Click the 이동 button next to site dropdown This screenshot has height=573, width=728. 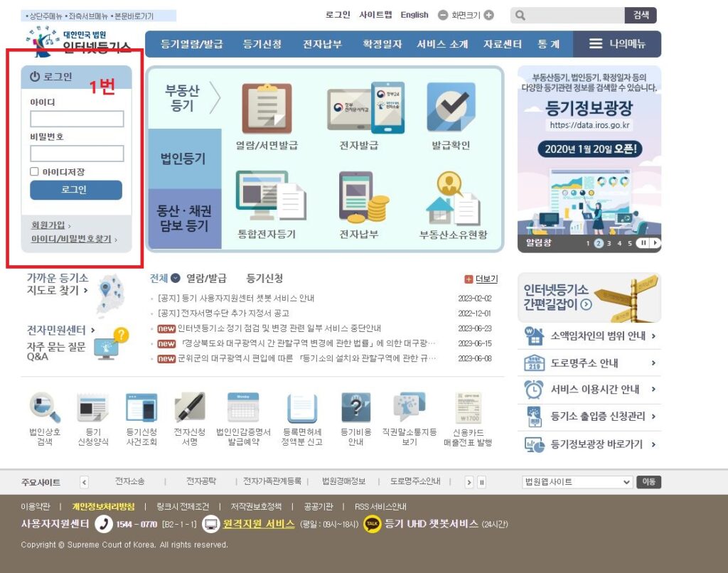(648, 482)
